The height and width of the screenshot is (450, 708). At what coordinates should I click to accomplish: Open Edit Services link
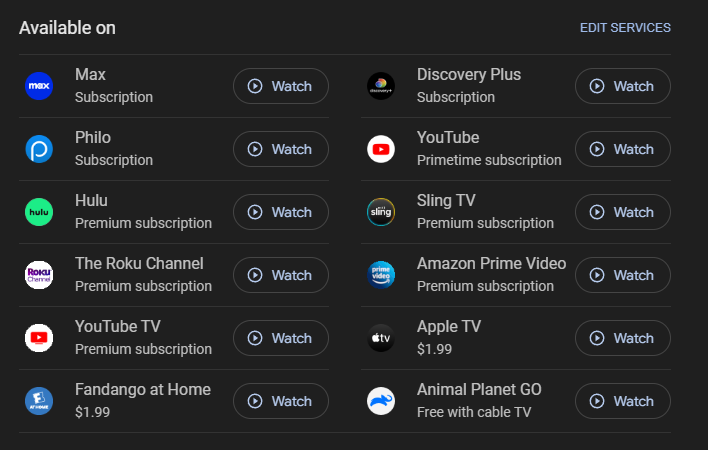[625, 28]
